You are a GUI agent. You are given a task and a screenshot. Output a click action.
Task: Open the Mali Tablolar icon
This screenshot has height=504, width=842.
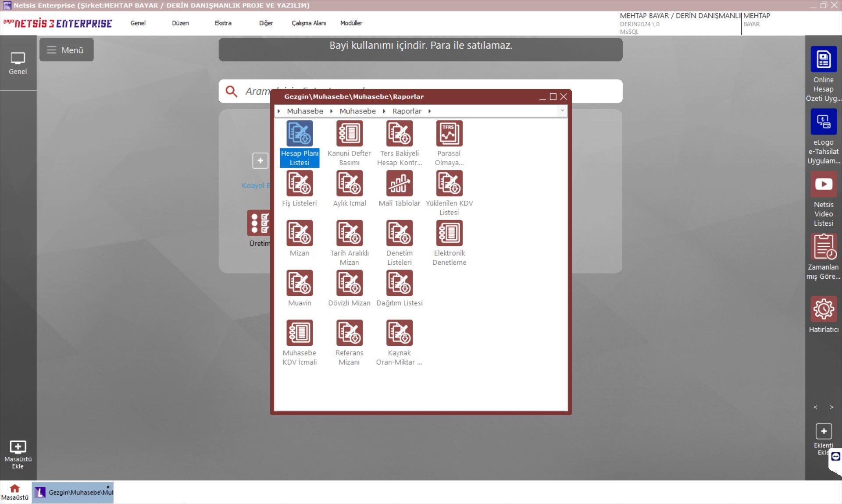click(x=399, y=184)
